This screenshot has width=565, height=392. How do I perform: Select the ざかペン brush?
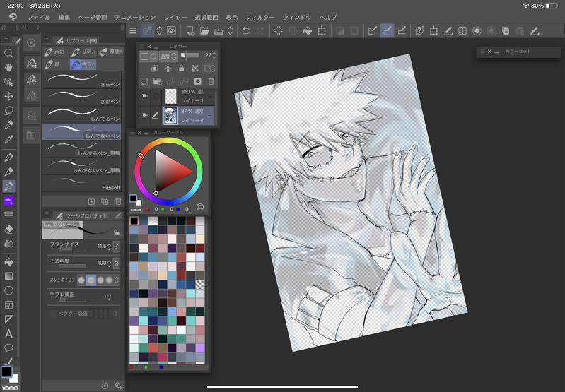click(81, 97)
